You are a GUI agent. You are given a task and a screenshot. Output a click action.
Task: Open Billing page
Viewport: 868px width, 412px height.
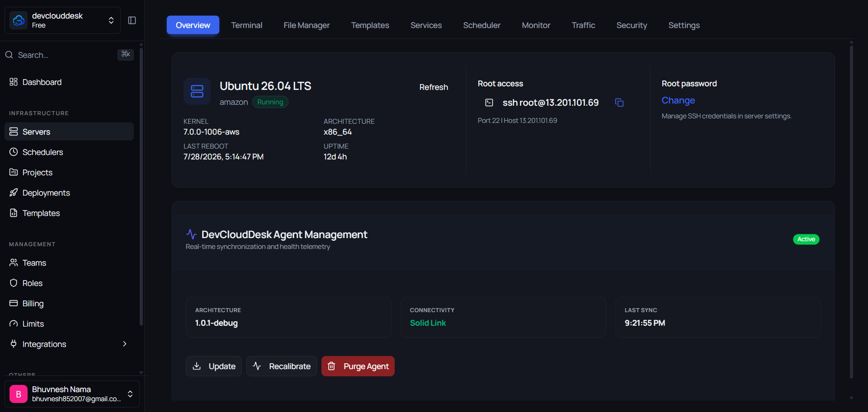point(69,303)
